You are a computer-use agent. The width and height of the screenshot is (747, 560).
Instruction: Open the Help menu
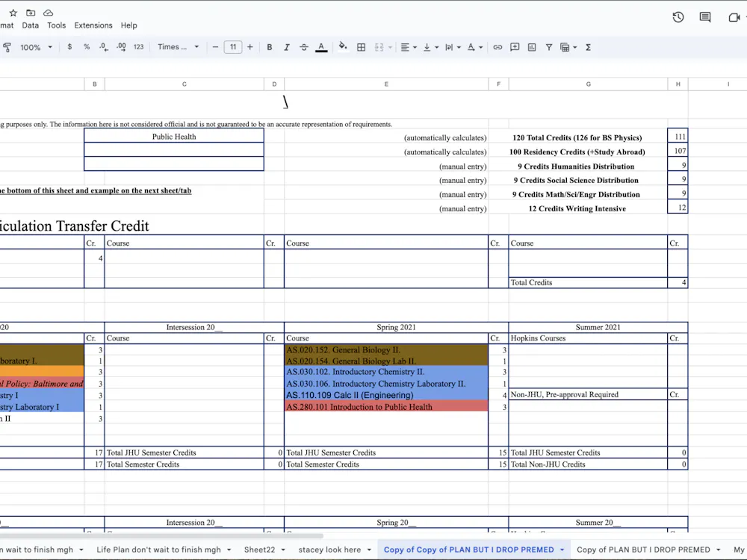(128, 25)
